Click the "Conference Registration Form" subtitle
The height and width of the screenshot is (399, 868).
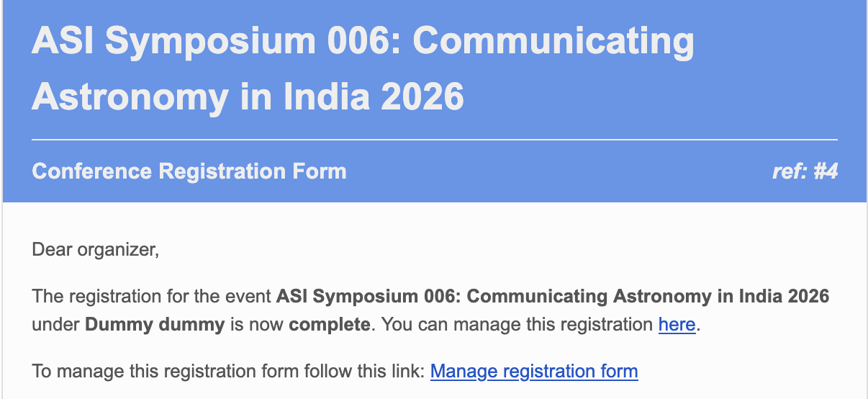[x=189, y=171]
